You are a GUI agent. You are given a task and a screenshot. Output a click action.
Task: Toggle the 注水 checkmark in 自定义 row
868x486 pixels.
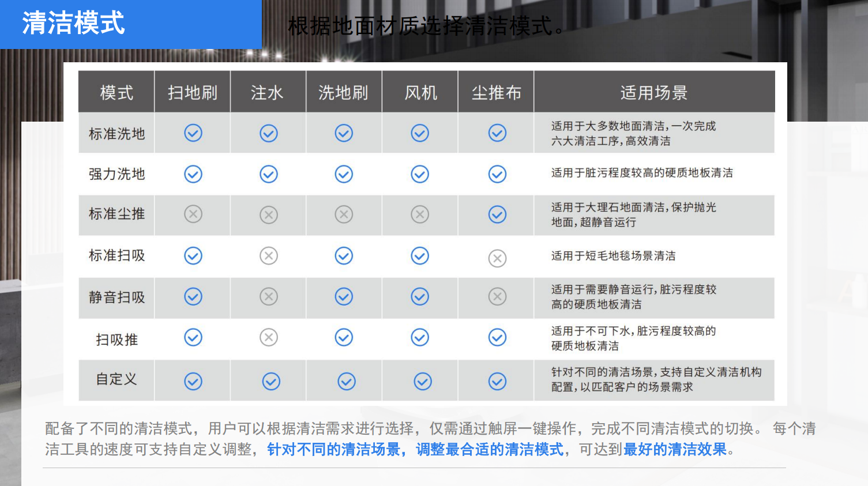point(268,380)
